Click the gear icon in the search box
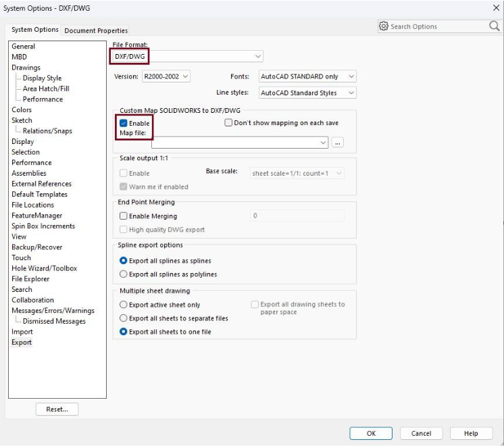Screen dimensions: 504x446 384,26
